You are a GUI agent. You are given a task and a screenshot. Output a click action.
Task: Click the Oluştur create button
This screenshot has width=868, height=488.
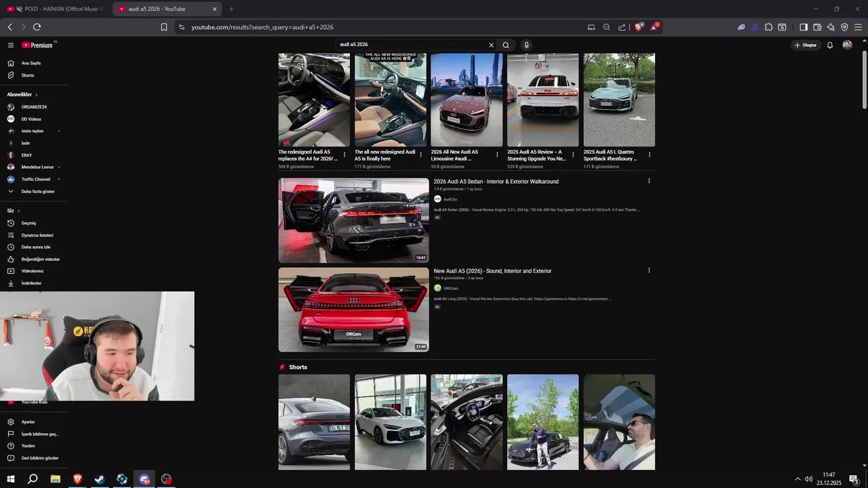[x=806, y=45]
